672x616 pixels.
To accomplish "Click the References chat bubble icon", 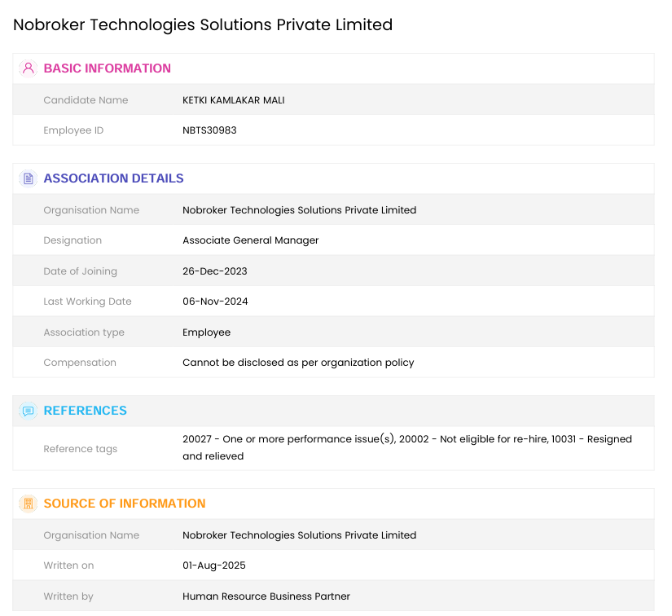I will click(29, 411).
